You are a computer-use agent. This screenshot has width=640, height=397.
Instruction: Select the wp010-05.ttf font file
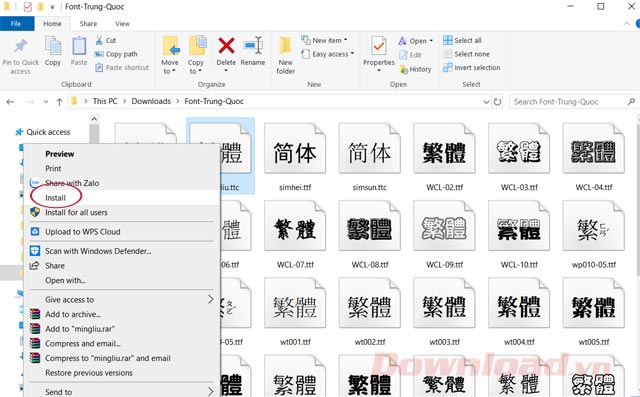pyautogui.click(x=594, y=235)
